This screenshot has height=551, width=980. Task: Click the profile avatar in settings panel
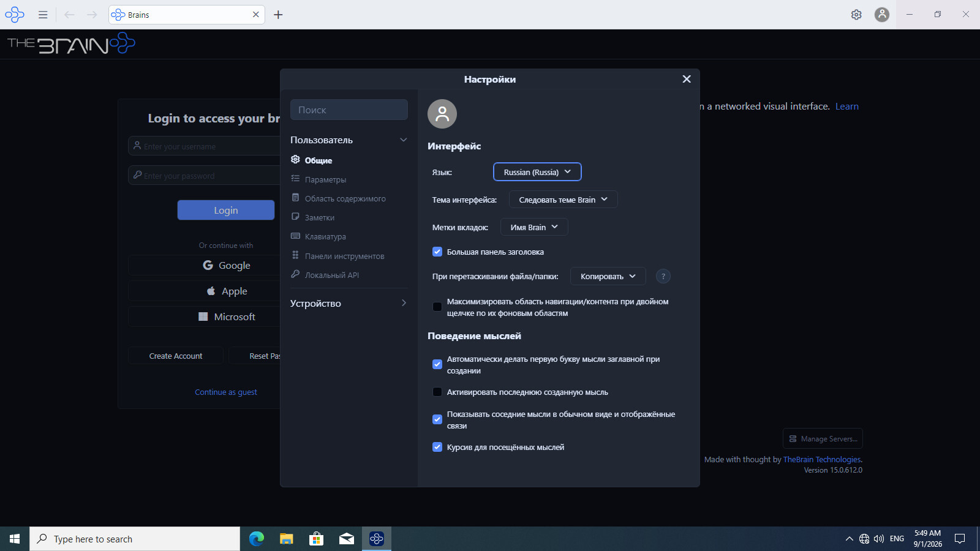click(x=442, y=114)
